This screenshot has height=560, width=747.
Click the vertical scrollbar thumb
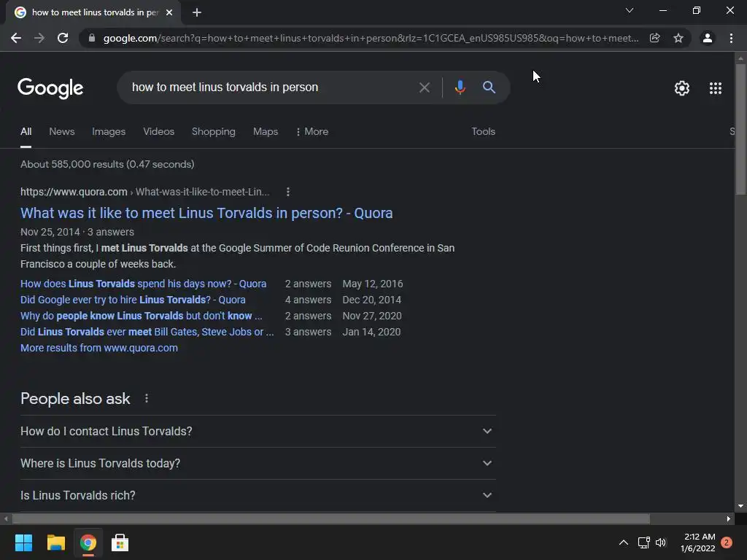(740, 128)
